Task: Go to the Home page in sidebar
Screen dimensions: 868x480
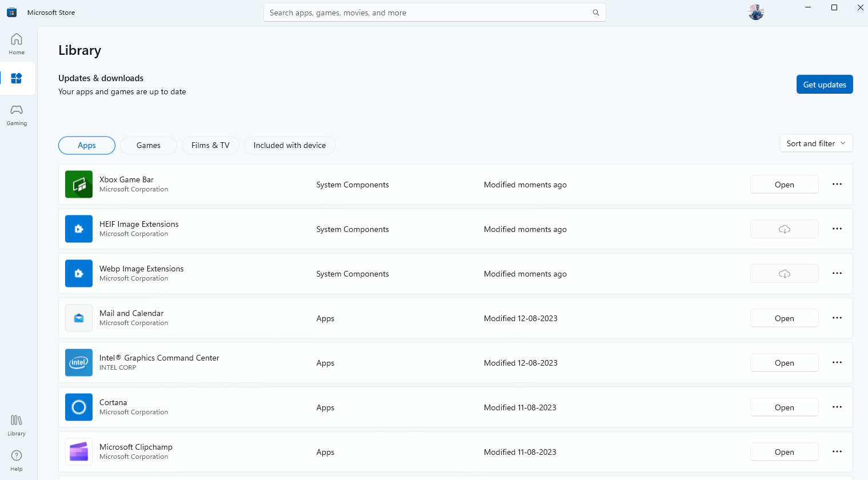Action: point(17,44)
